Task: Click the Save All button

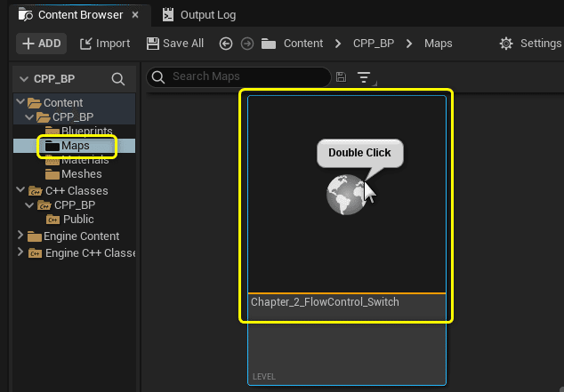Action: pos(175,44)
